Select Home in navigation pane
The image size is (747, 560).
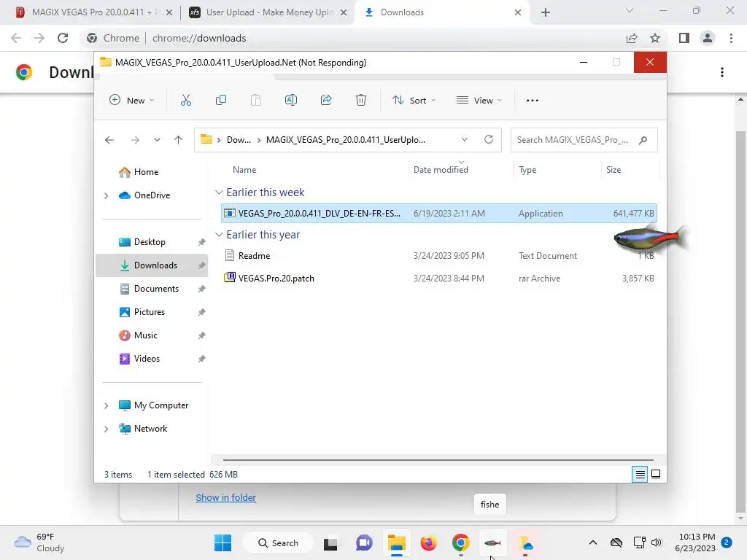click(146, 172)
